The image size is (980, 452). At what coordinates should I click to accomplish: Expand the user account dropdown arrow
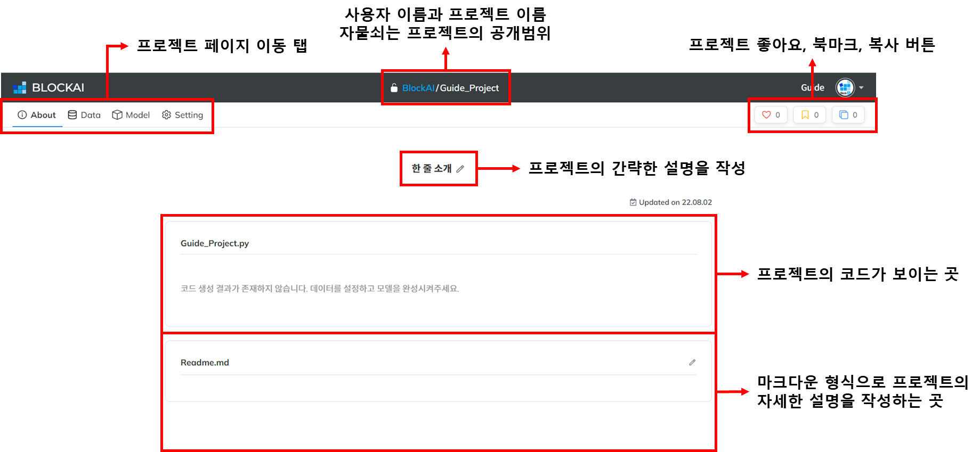point(861,88)
